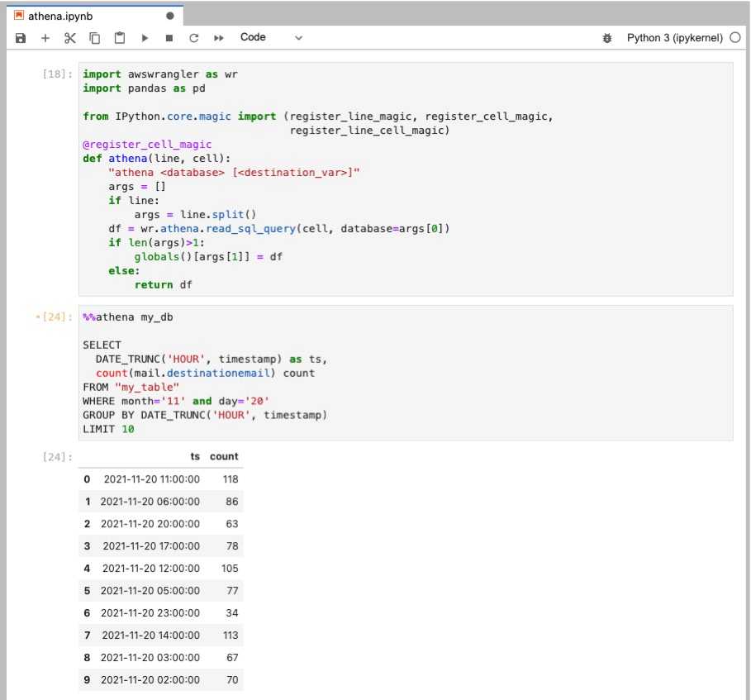Restart the kernel with circular arrow
Image resolution: width=751 pixels, height=700 pixels.
194,38
